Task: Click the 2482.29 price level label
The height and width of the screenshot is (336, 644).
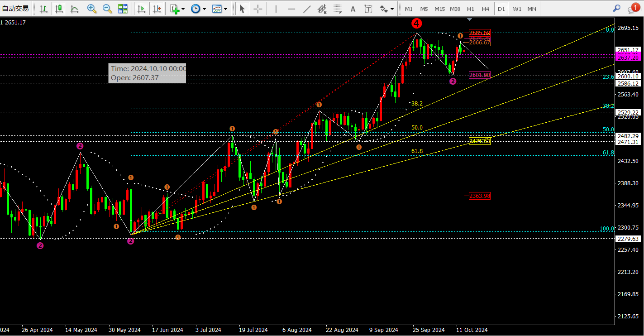Action: click(628, 136)
